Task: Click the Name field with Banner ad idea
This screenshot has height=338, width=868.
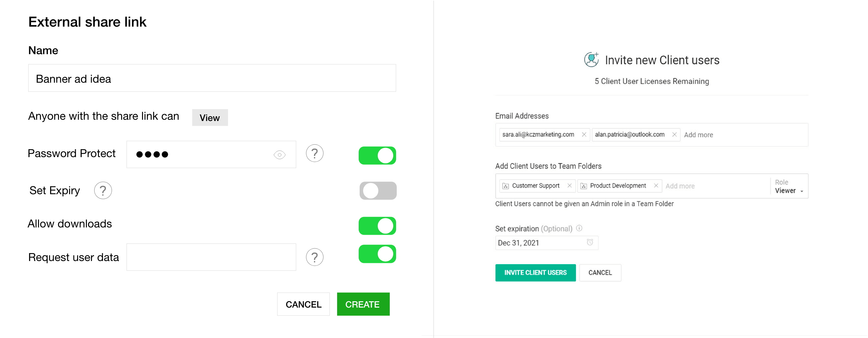Action: [212, 79]
